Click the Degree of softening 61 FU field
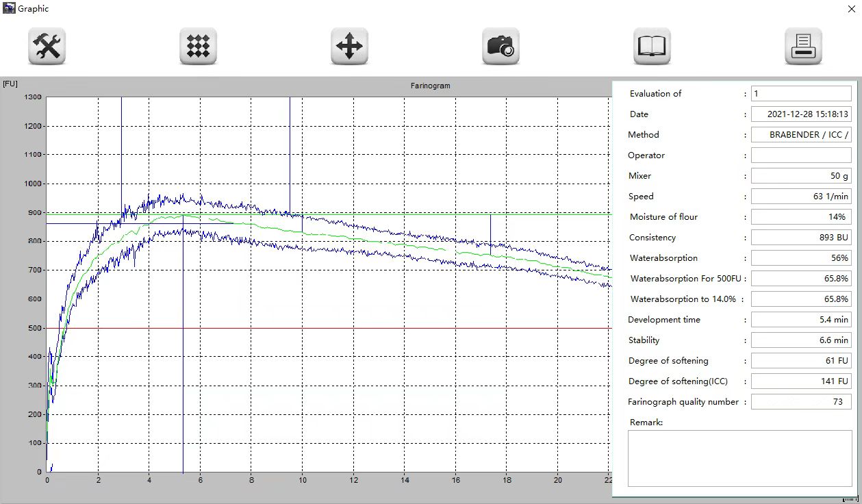862x504 pixels. 801,361
